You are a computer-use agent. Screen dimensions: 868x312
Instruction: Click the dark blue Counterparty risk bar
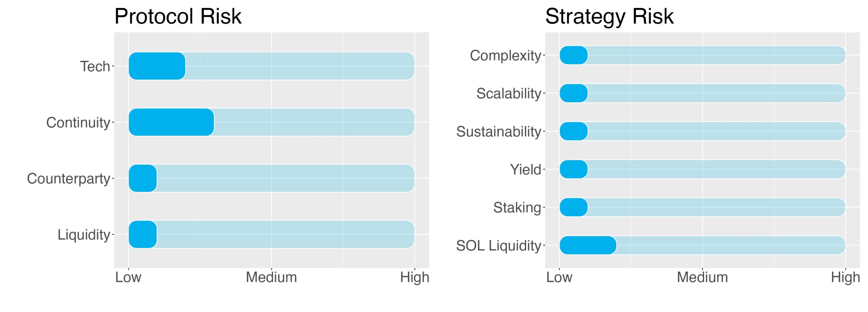[x=143, y=178]
